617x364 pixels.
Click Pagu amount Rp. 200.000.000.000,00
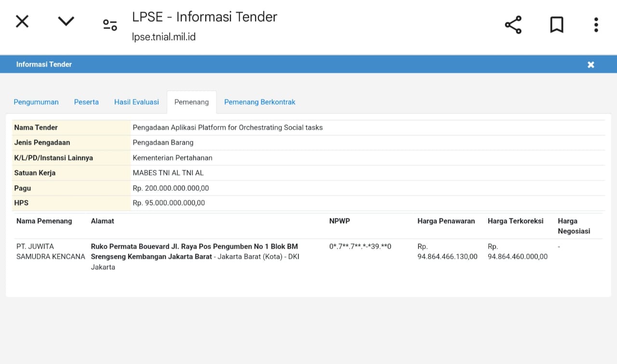171,188
